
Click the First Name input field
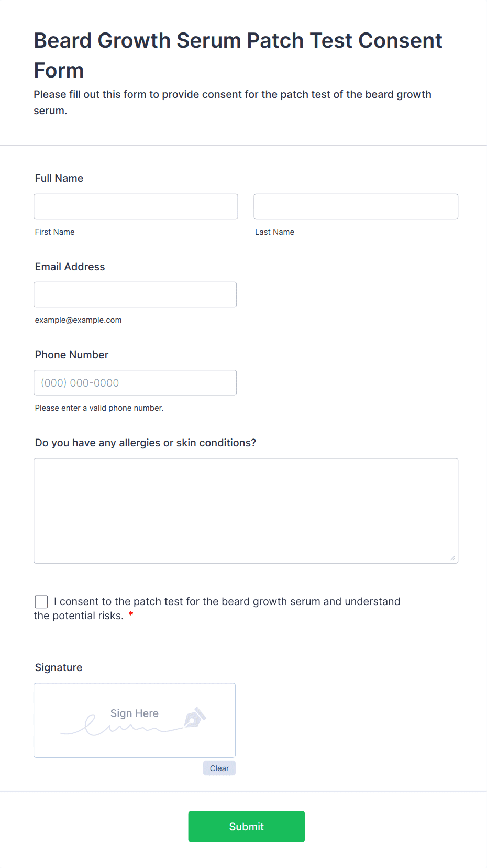coord(136,206)
